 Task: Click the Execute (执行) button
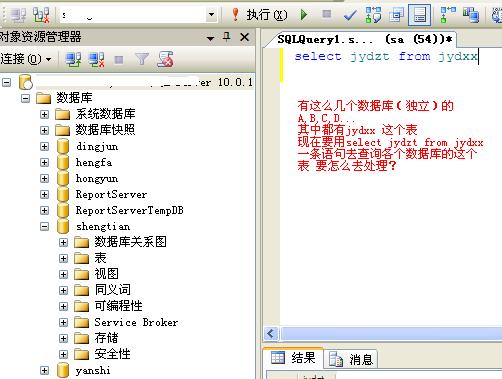point(259,15)
